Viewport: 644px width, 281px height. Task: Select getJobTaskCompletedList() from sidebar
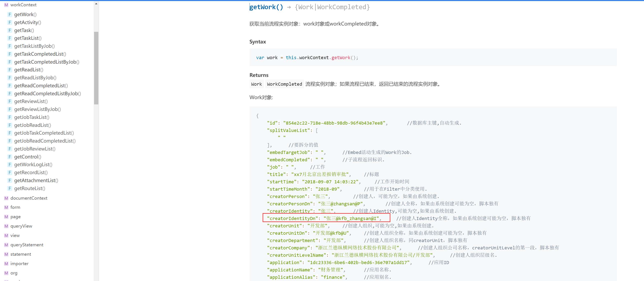[44, 133]
